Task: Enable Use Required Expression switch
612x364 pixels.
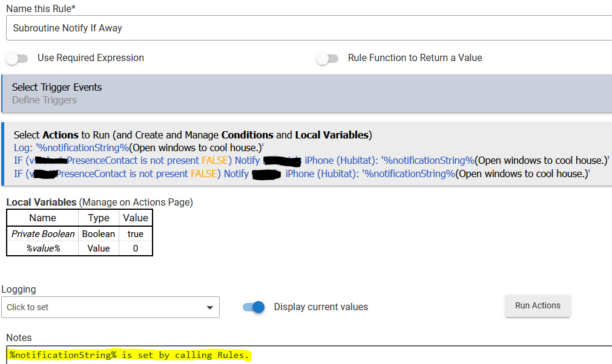Action: (x=17, y=59)
